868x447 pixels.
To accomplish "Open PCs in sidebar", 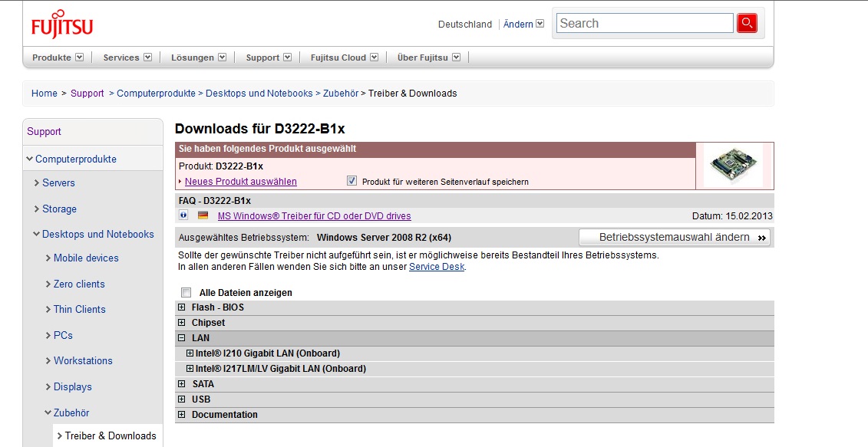I will coord(63,336).
